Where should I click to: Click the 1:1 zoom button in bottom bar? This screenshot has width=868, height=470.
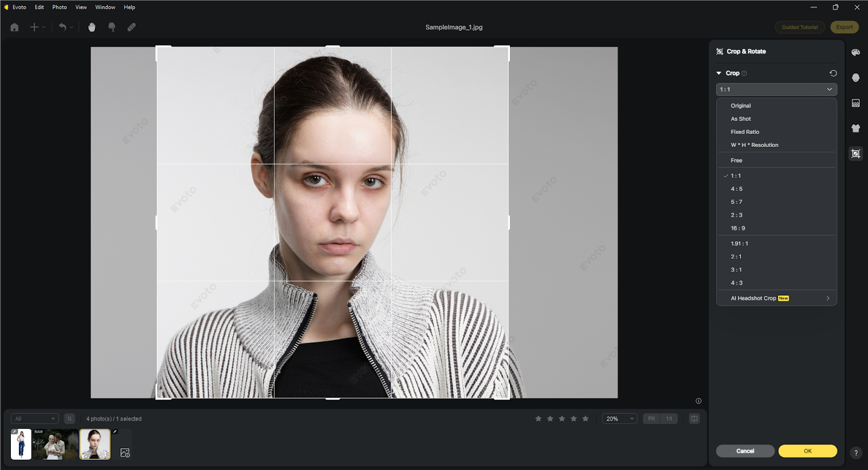click(669, 419)
